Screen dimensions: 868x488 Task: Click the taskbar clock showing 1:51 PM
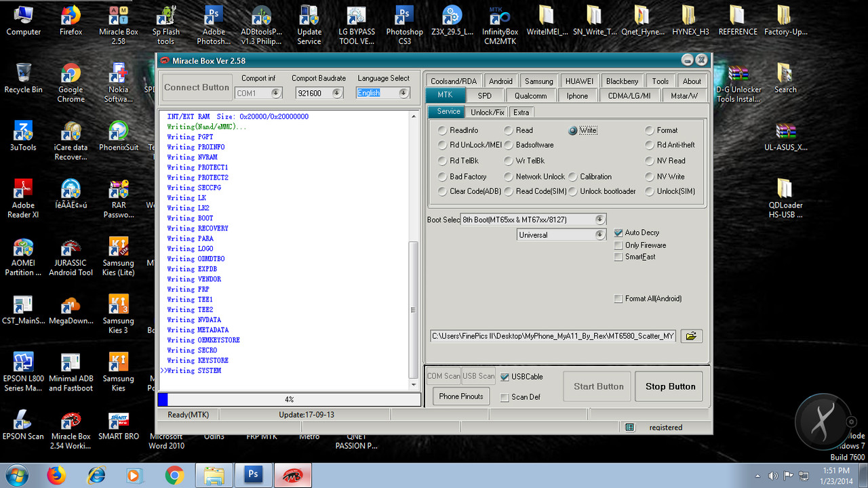pos(837,475)
